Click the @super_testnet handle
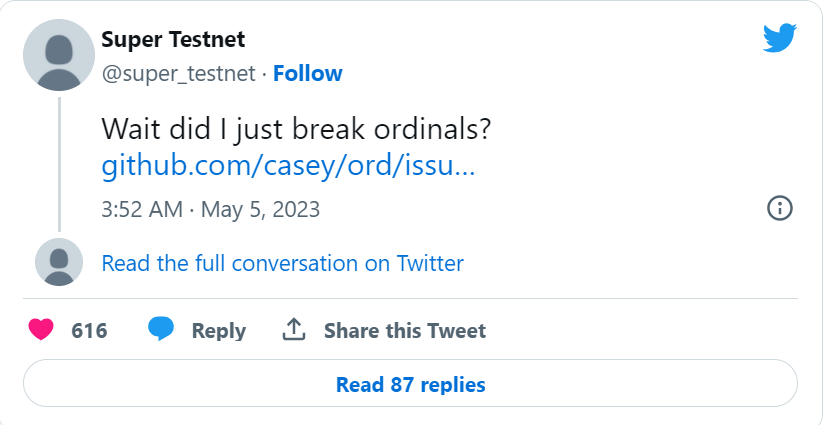The height and width of the screenshot is (425, 827). pyautogui.click(x=177, y=73)
